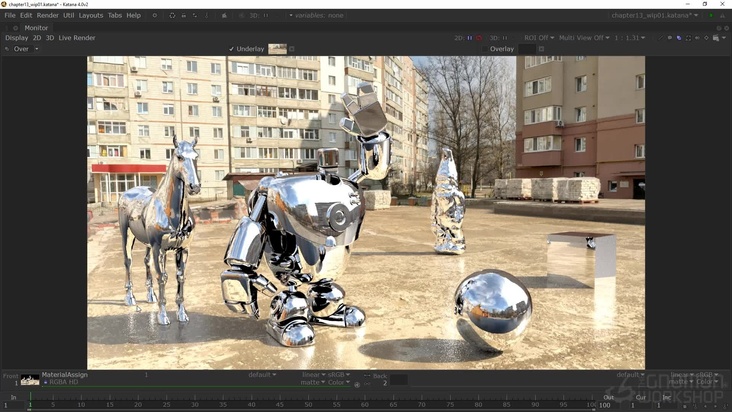This screenshot has height=412, width=732.
Task: Click the empty Overlay image swatch
Action: (x=527, y=49)
